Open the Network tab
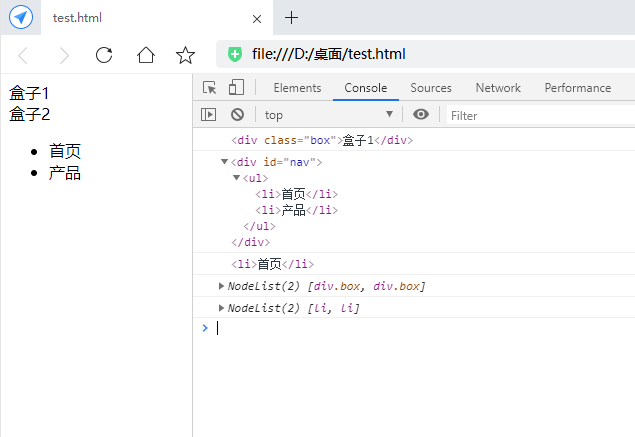 click(x=498, y=88)
